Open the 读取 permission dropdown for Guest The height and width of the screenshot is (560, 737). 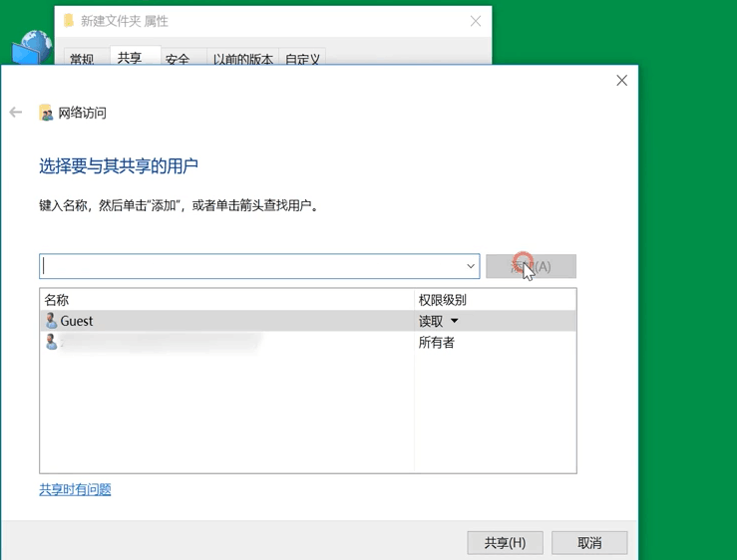tap(454, 321)
